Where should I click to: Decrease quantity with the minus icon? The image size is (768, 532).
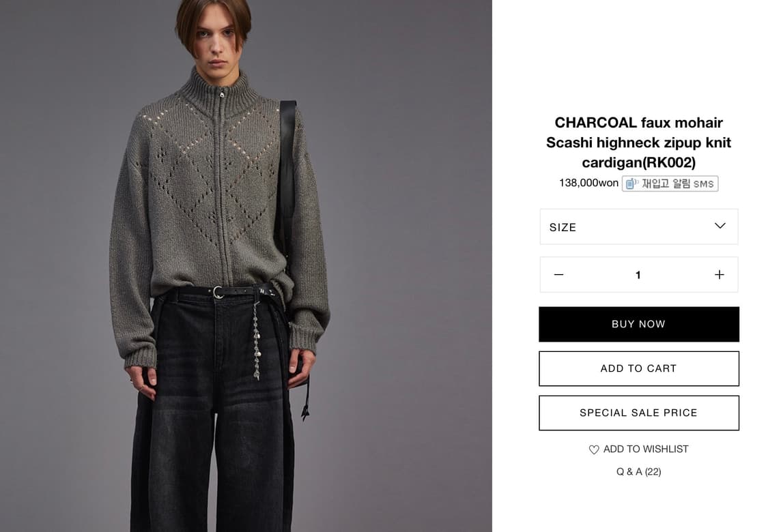(x=559, y=275)
